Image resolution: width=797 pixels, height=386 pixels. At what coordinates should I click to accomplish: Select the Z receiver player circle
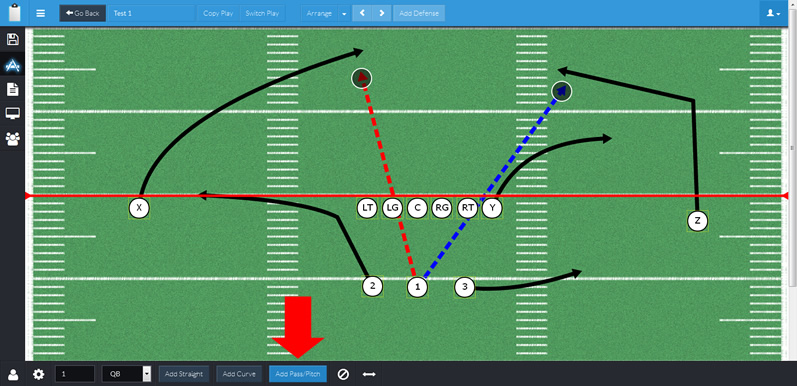[697, 221]
